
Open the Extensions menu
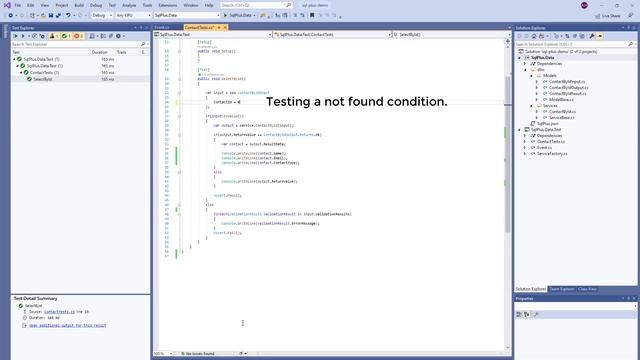(x=168, y=5)
